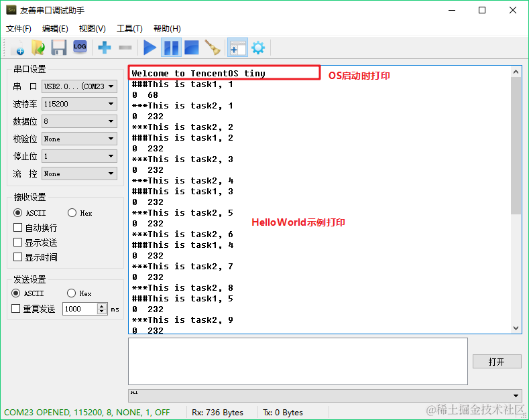
Task: Toggle the LOG recording icon
Action: tap(80, 47)
